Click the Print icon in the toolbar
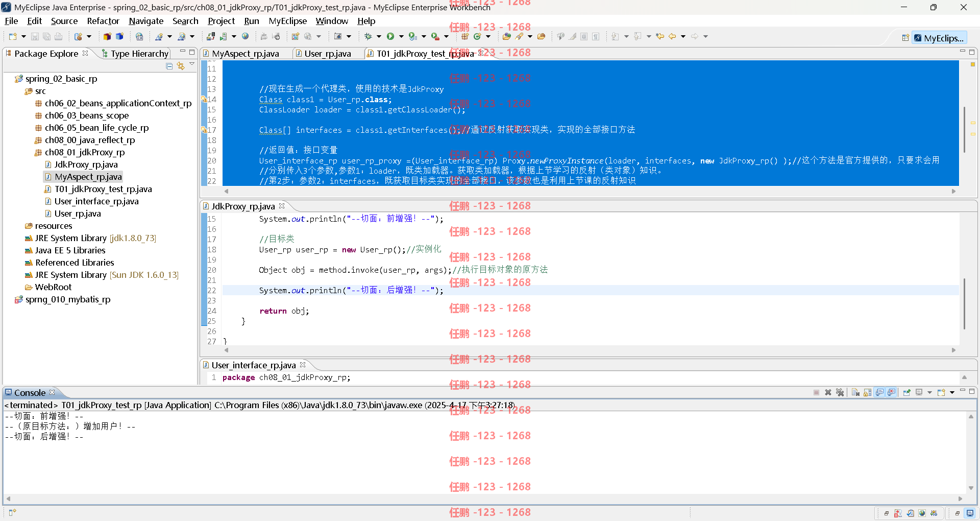The image size is (980, 521). [59, 36]
